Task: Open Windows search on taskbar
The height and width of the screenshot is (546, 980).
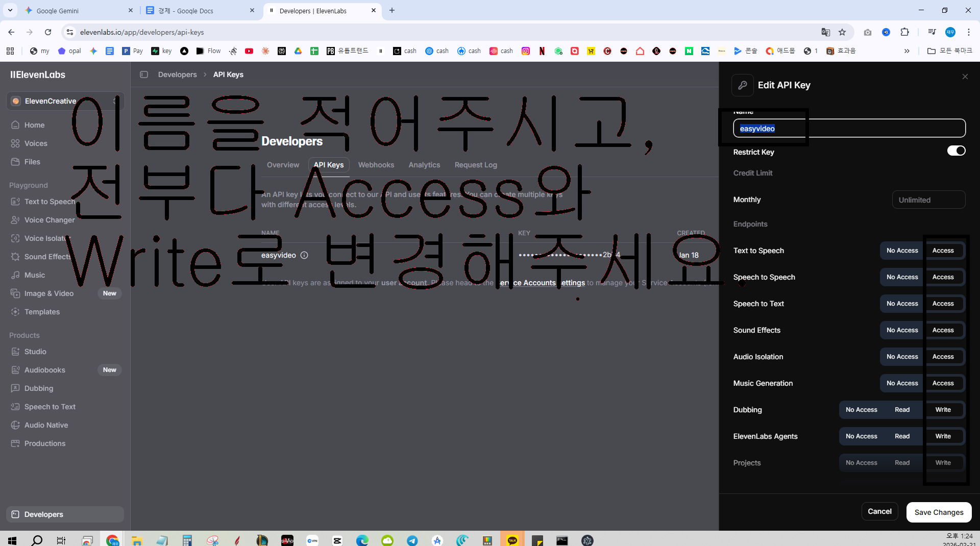Action: coord(37,540)
